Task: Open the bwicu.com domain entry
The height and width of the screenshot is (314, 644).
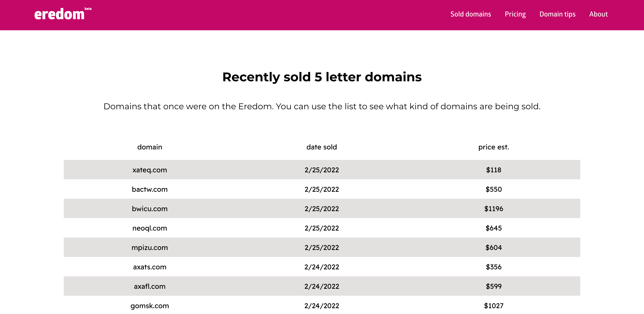Action: [x=149, y=209]
